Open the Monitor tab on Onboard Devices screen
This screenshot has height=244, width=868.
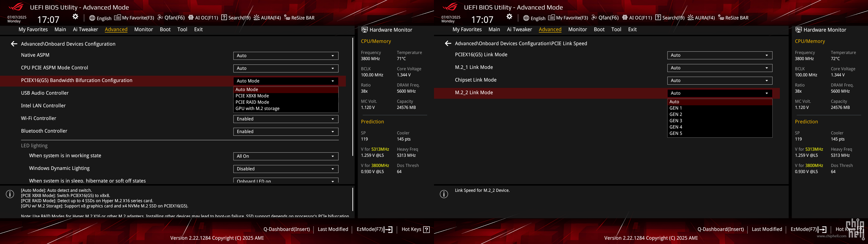[x=144, y=29]
